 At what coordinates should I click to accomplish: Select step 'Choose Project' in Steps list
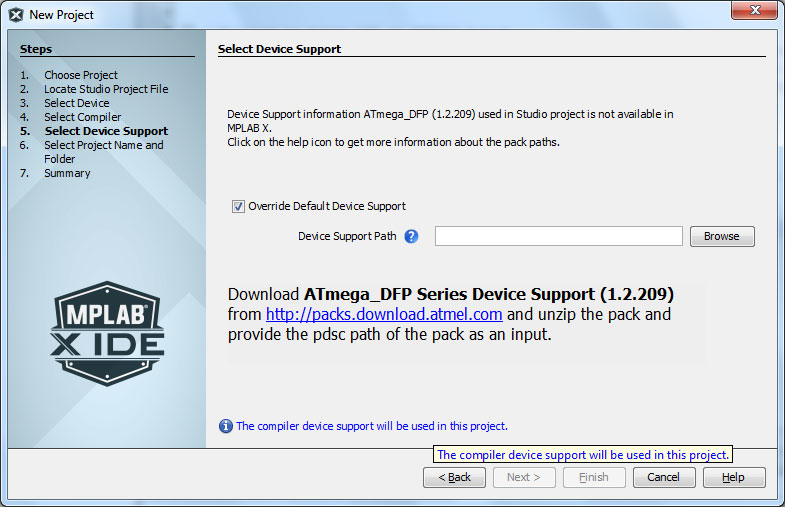(x=81, y=75)
